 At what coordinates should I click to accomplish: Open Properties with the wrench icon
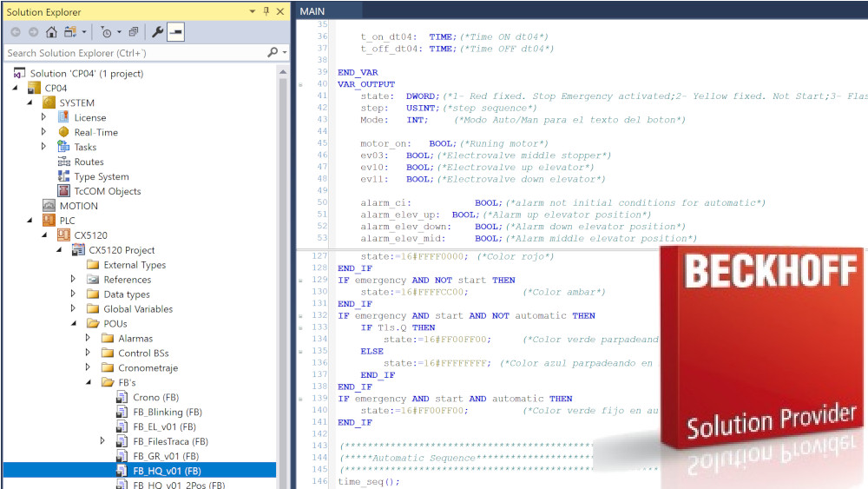point(157,32)
